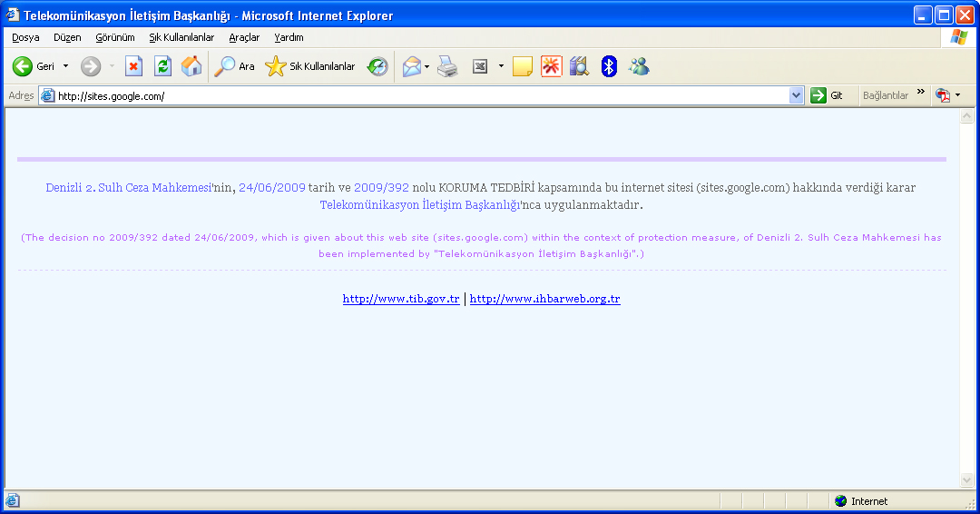Open the Araçlar menu

coord(244,37)
